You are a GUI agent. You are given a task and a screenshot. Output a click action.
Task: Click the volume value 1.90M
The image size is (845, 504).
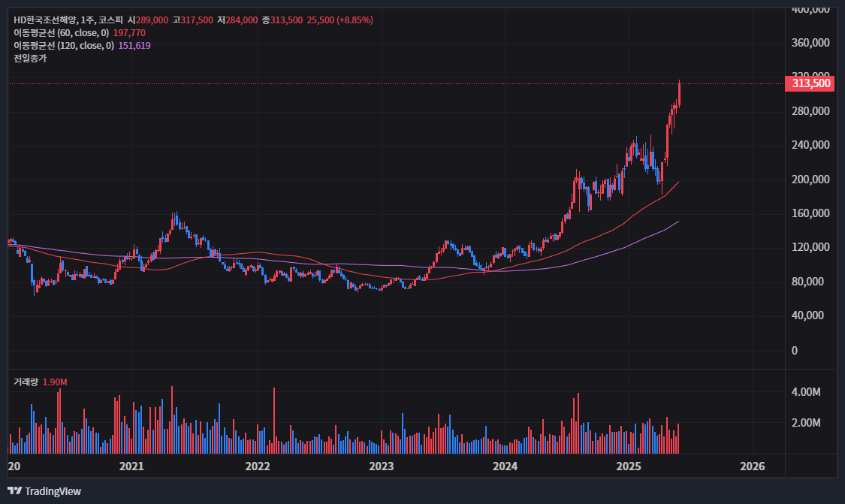(x=55, y=382)
